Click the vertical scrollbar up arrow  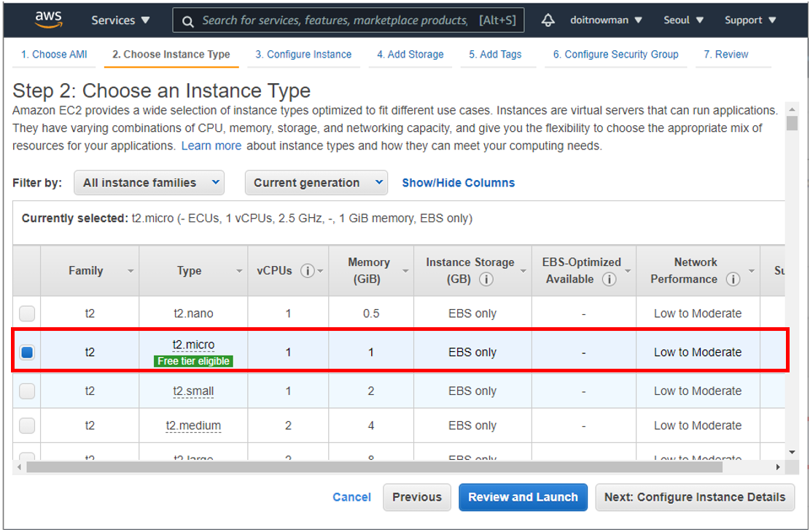(x=792, y=109)
